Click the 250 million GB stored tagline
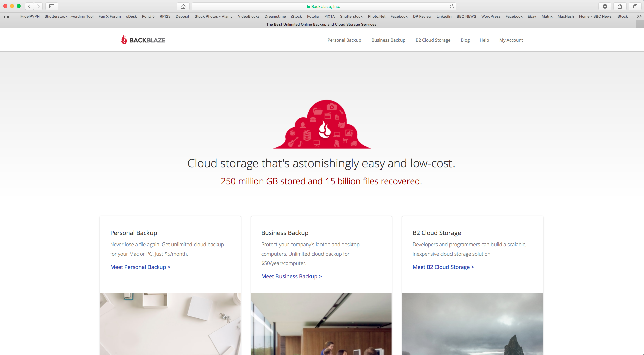 pyautogui.click(x=321, y=181)
